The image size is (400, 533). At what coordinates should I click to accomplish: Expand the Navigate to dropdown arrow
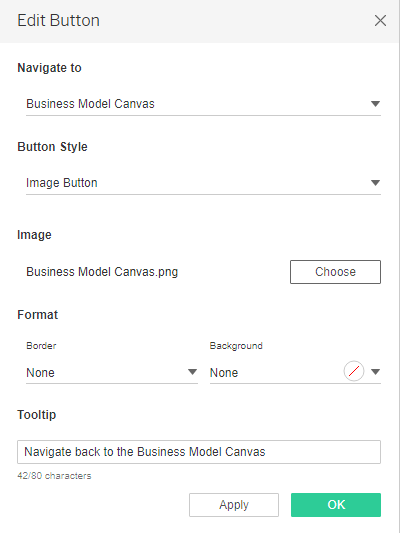(x=375, y=104)
